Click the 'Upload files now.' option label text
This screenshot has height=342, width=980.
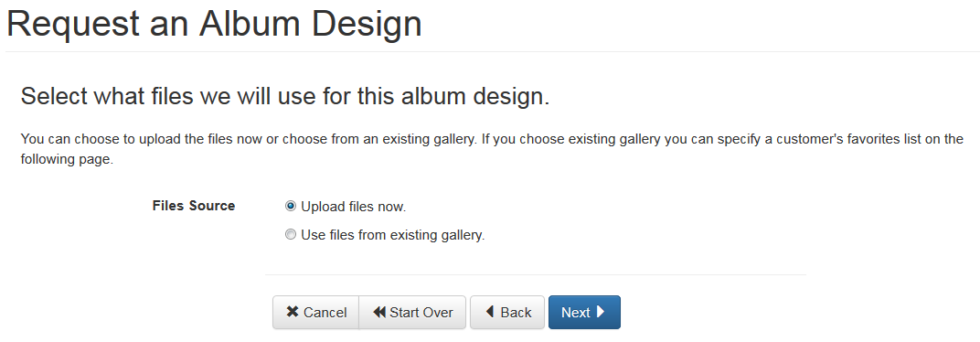pyautogui.click(x=353, y=207)
